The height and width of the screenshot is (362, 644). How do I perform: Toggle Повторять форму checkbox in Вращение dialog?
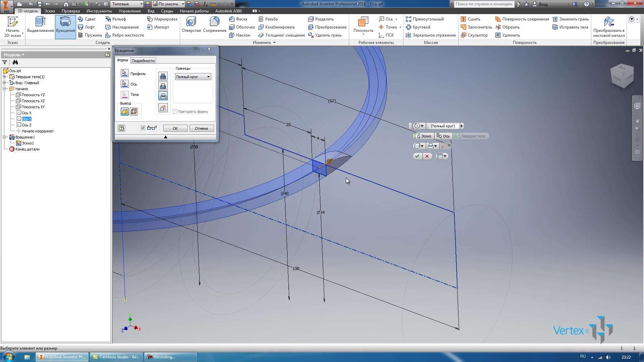(174, 111)
